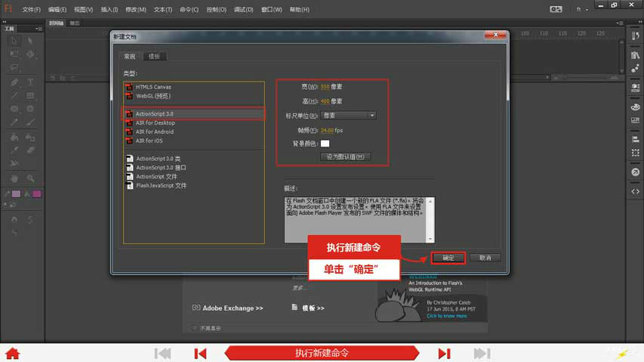Click the sync settings icon in title bar
The height and width of the screenshot is (362, 644).
[x=556, y=9]
